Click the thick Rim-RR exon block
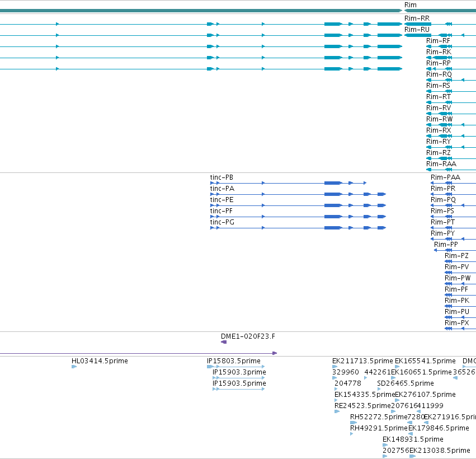 point(418,24)
